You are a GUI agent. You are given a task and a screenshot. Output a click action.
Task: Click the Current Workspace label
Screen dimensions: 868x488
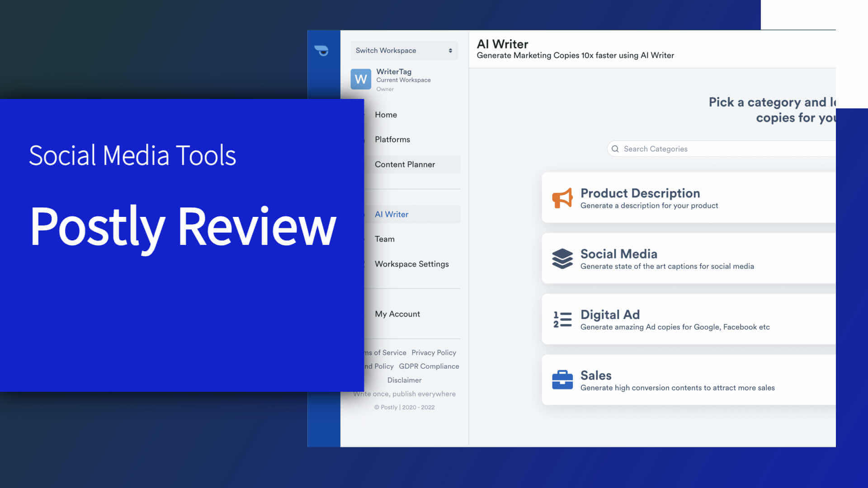pyautogui.click(x=403, y=80)
